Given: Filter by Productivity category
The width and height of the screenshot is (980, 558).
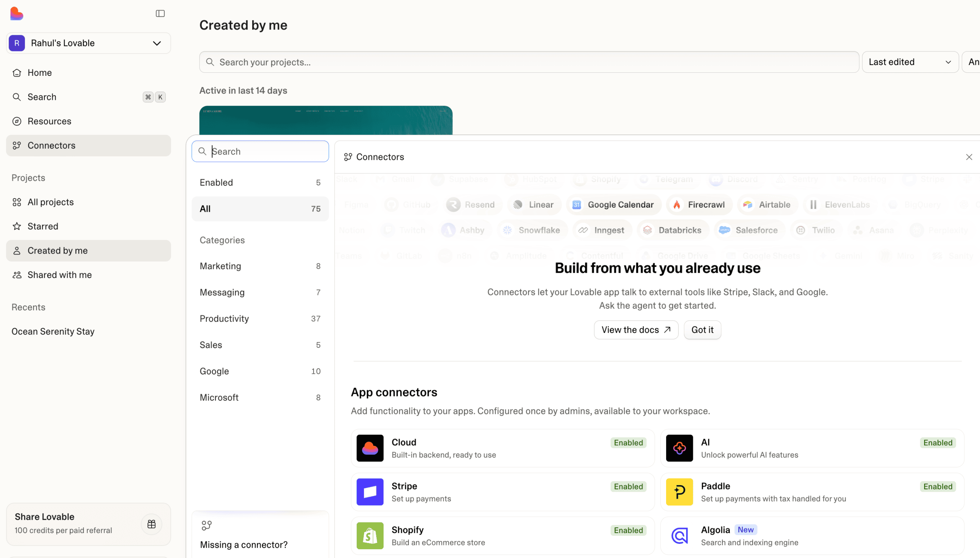Looking at the screenshot, I should [x=260, y=319].
